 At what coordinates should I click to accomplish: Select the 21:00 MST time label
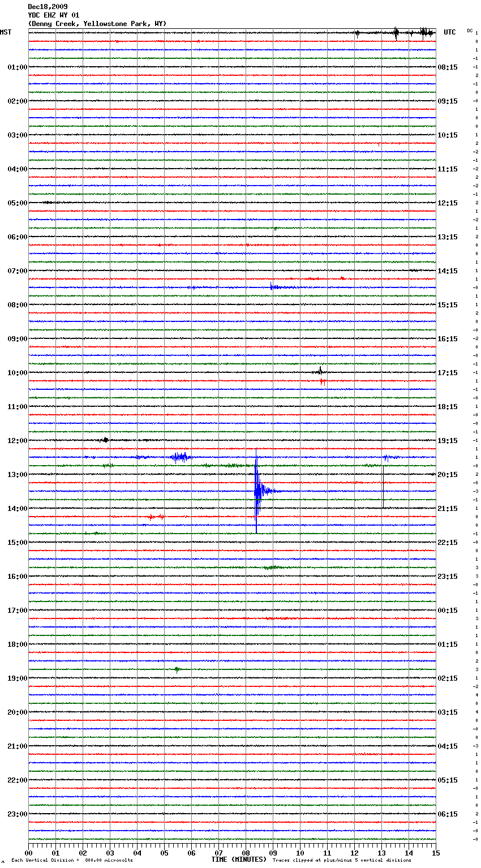pyautogui.click(x=18, y=746)
